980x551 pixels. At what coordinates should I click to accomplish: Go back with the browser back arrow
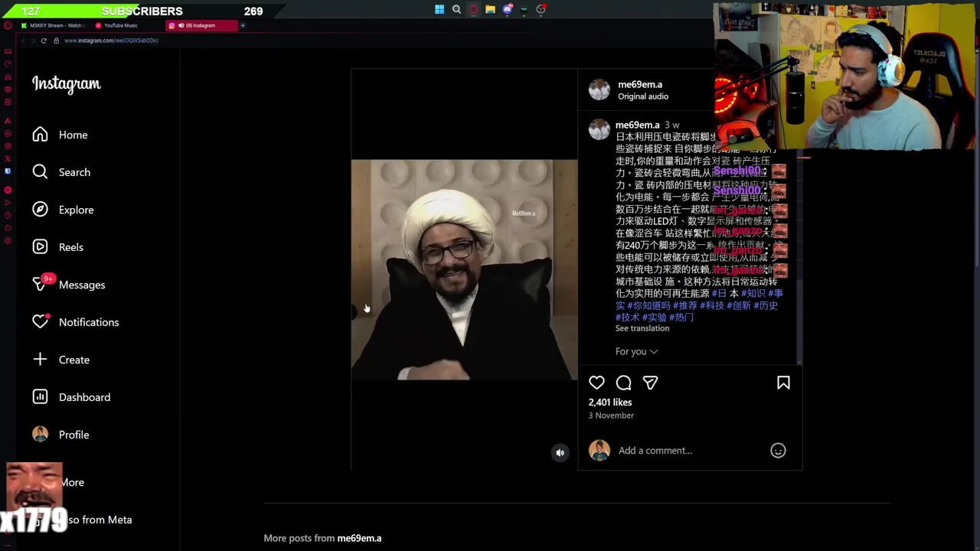23,41
